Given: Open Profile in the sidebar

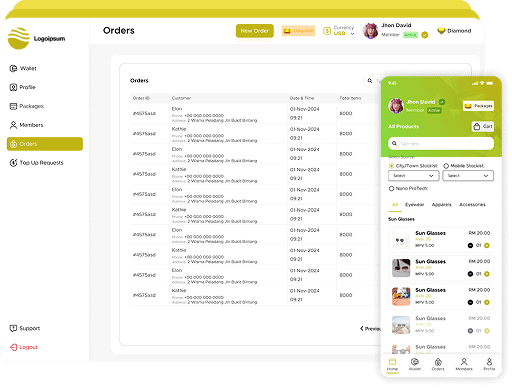Looking at the screenshot, I should point(23,87).
